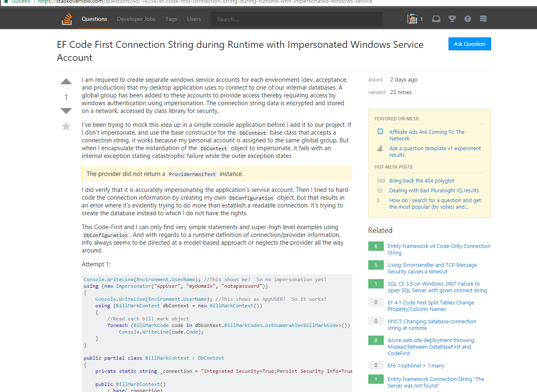Open related 'MVC5 Changing database connection string'
This screenshot has width=537, height=392.
(x=432, y=324)
